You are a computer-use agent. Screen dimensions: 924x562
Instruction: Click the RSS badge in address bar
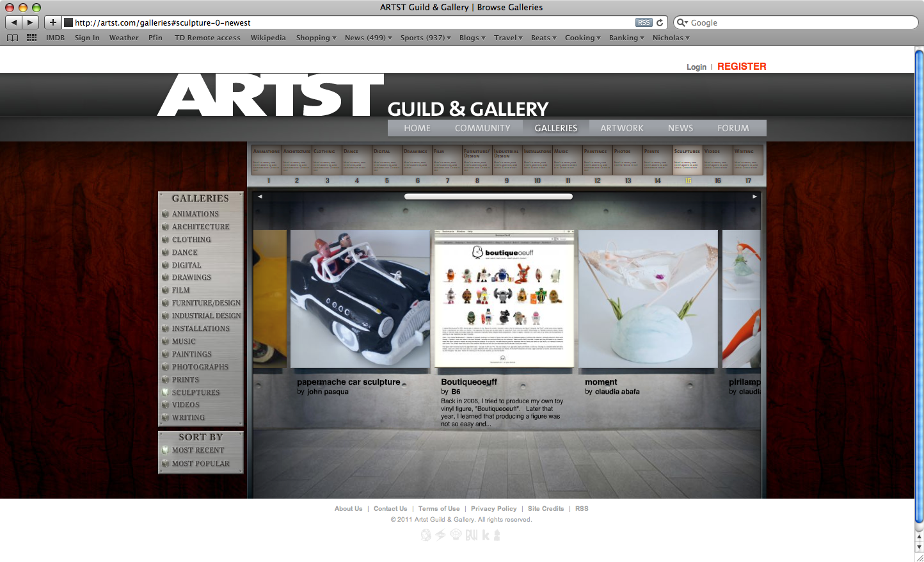pos(643,22)
